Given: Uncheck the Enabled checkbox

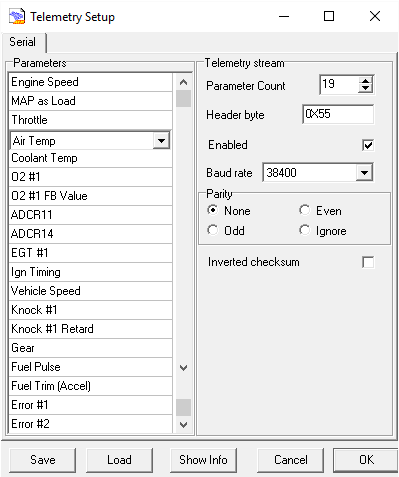Looking at the screenshot, I should point(368,145).
